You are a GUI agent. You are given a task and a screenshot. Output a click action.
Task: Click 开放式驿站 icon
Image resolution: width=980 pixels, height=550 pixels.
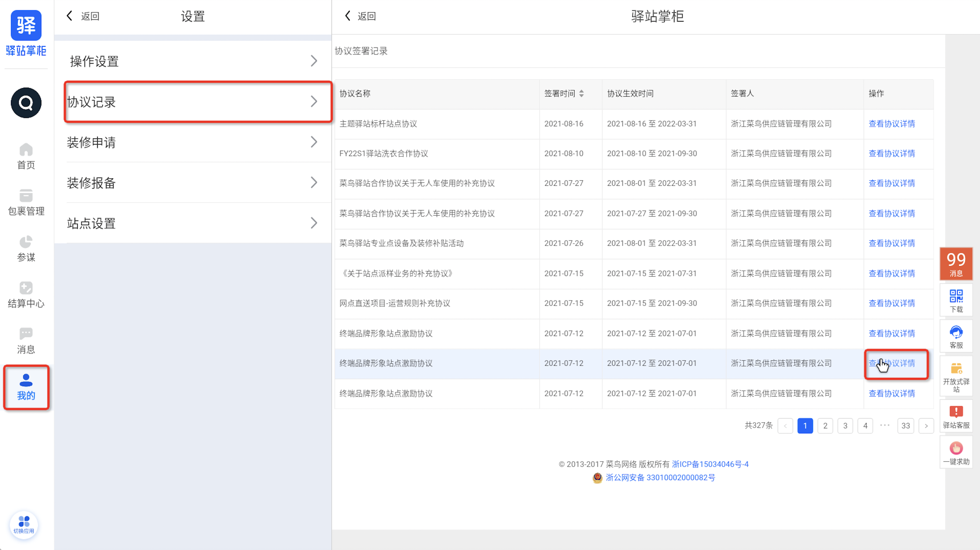(956, 377)
